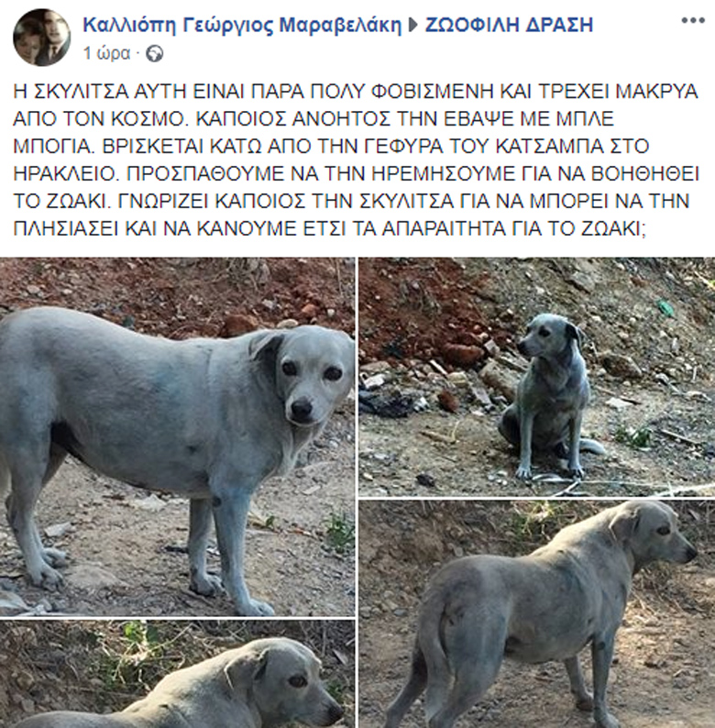
Task: Click the green debris in the sitting dog photo
Action: (x=665, y=307)
